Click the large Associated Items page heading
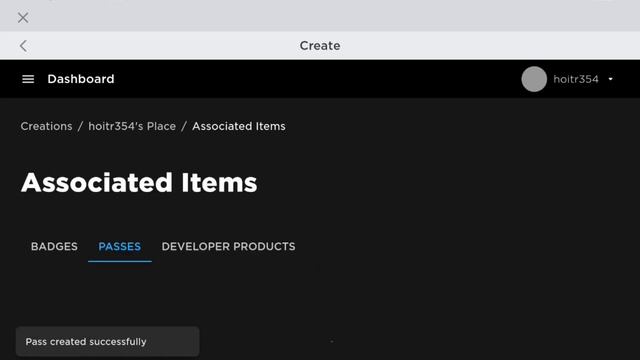Viewport: 640px width, 360px height. pyautogui.click(x=139, y=182)
